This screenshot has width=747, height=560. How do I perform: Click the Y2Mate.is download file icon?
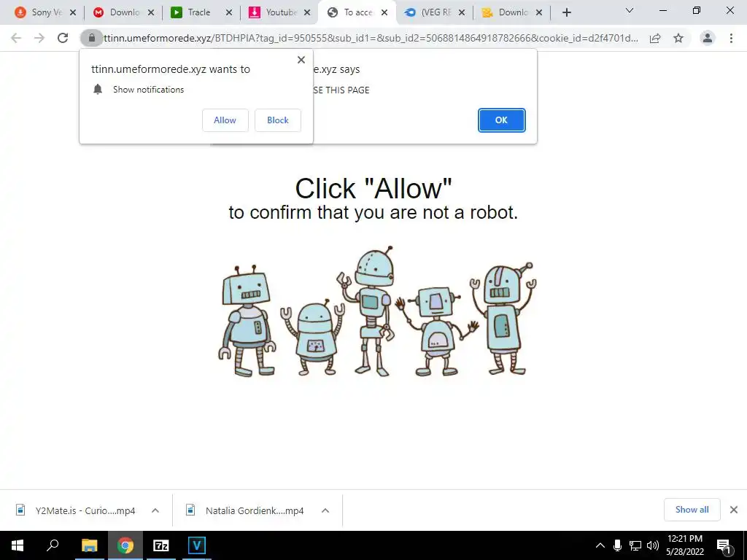click(20, 510)
